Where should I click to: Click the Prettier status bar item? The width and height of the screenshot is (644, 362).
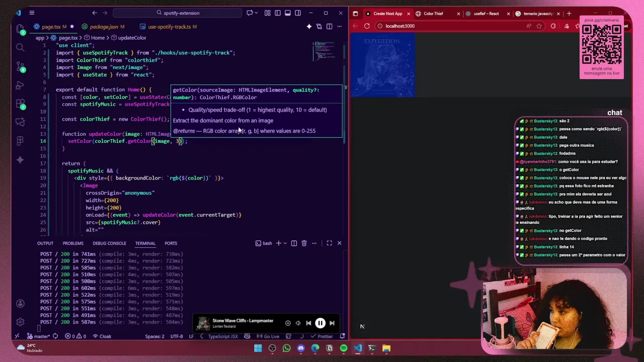pos(322,336)
